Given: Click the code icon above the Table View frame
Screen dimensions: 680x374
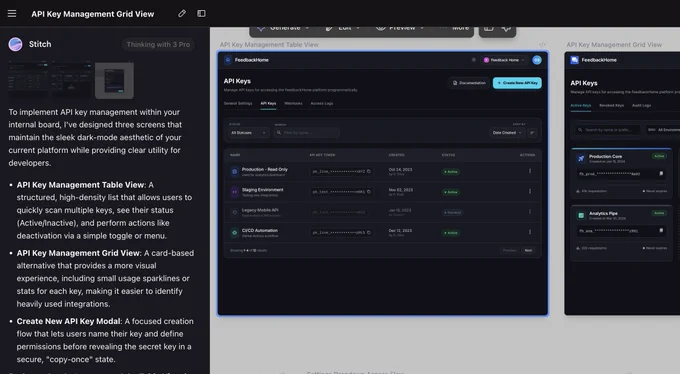Looking at the screenshot, I should (x=542, y=45).
